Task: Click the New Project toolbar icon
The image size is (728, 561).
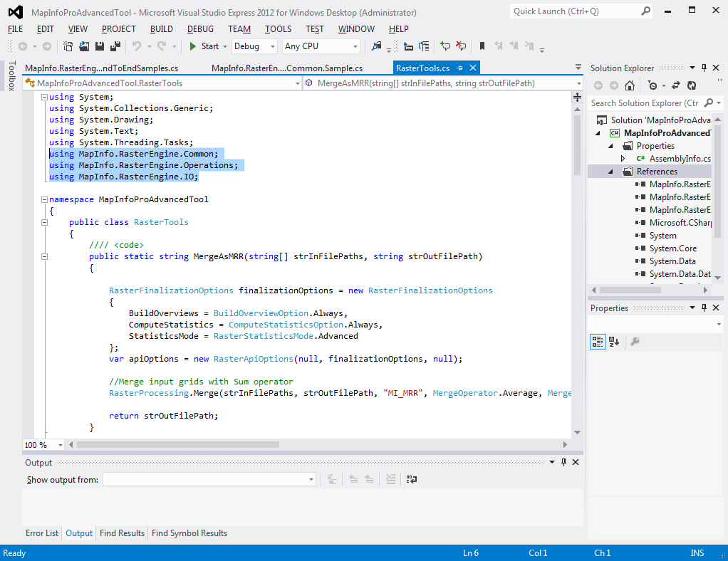Action: [x=68, y=46]
